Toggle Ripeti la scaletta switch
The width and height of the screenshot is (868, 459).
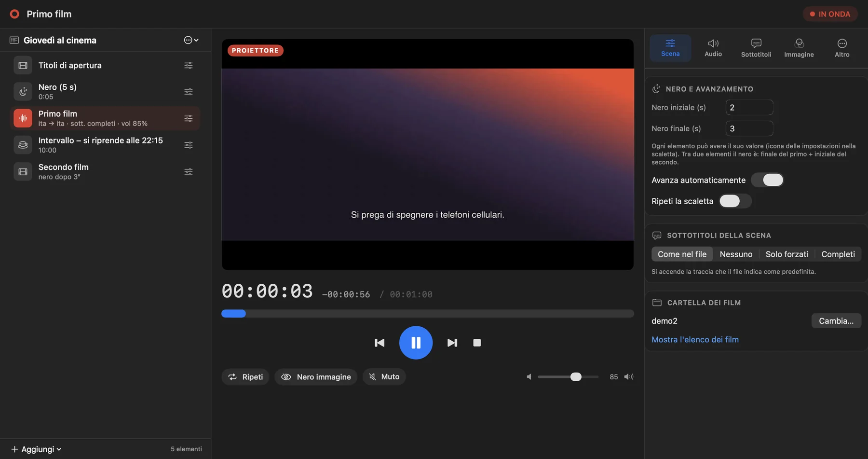pos(735,201)
